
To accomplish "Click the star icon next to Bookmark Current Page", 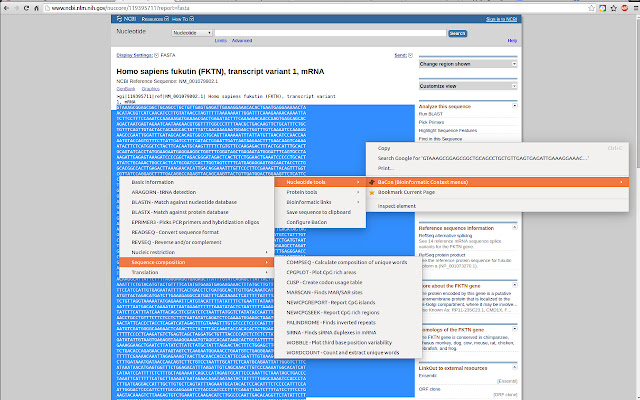I will pos(371,192).
